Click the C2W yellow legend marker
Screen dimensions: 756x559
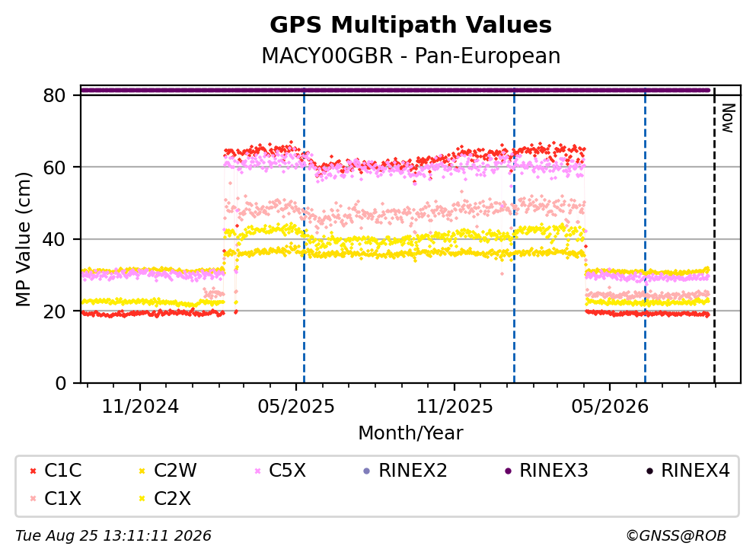click(142, 471)
